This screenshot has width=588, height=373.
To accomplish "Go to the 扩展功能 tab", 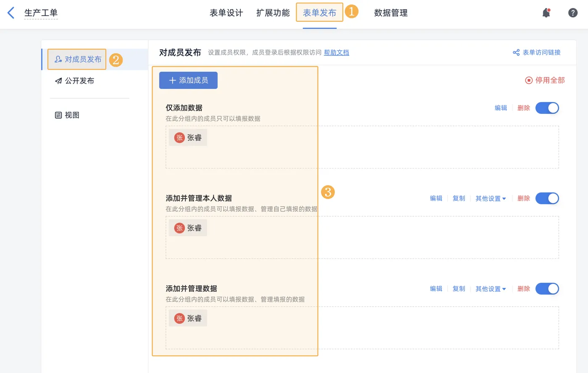I will pos(273,13).
